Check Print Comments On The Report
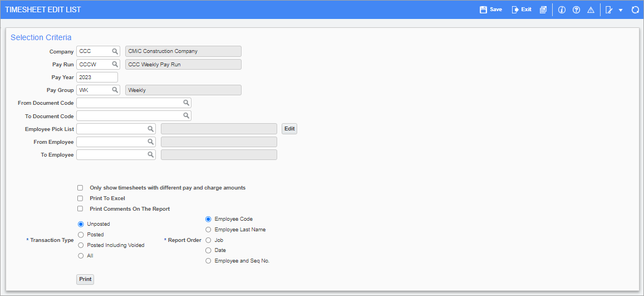This screenshot has width=644, height=296. pyautogui.click(x=80, y=209)
